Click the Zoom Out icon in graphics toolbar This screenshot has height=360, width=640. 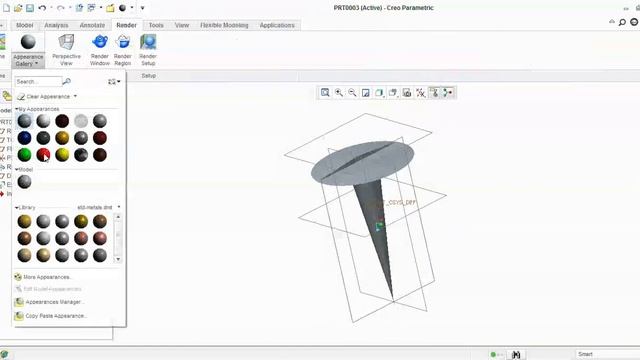352,93
